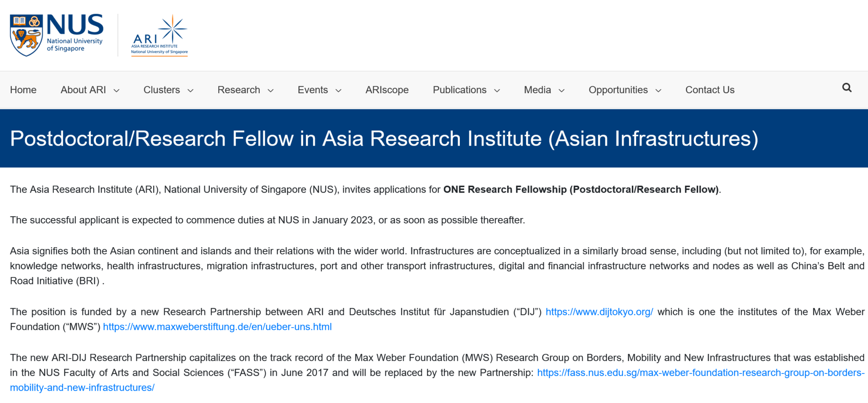This screenshot has height=403, width=868.
Task: Select the Publications menu label
Action: (x=459, y=90)
